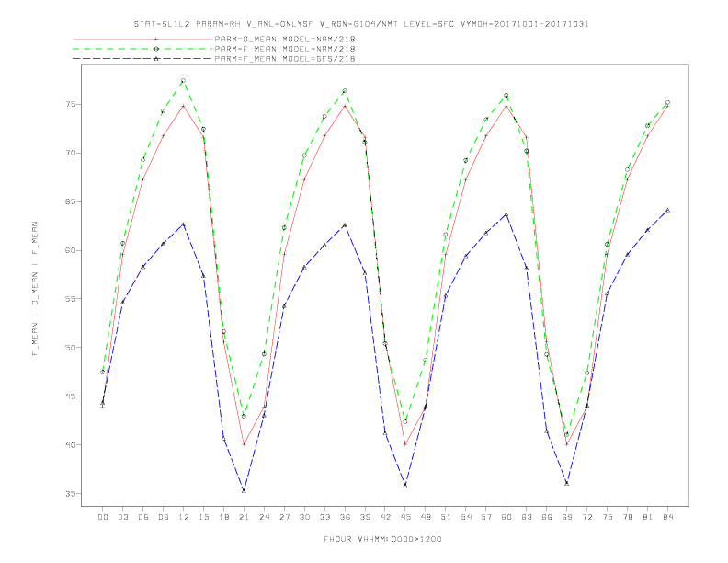This screenshot has width=728, height=563.
Task: Click y-axis tick label 40
Action: 71,444
